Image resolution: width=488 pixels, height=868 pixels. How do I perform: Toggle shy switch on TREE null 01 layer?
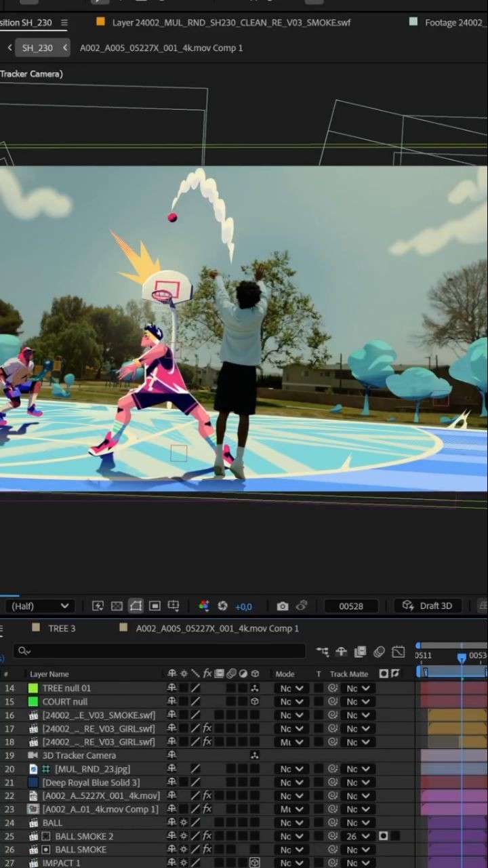171,688
